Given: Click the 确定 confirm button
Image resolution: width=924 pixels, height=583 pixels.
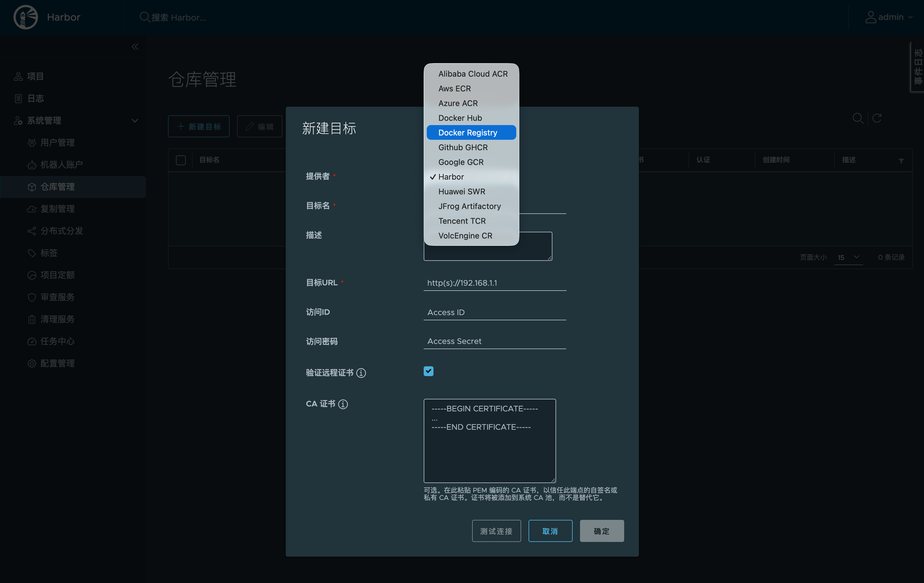Looking at the screenshot, I should tap(602, 531).
